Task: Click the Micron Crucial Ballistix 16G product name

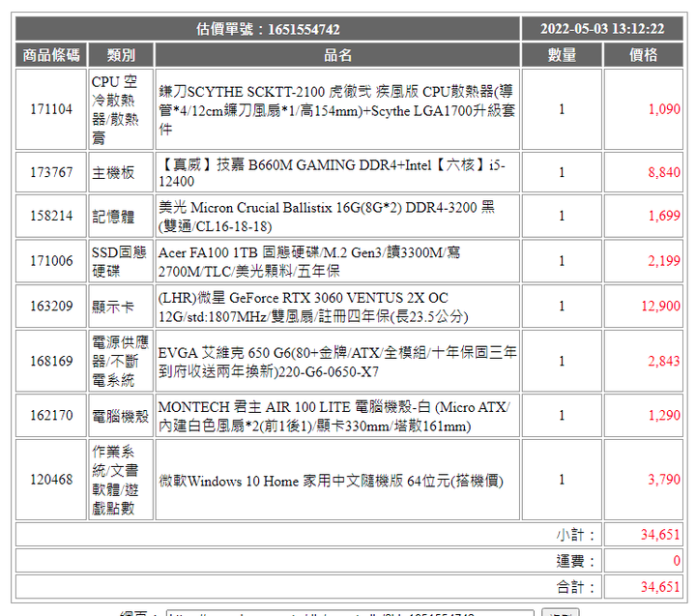Action: pyautogui.click(x=327, y=217)
